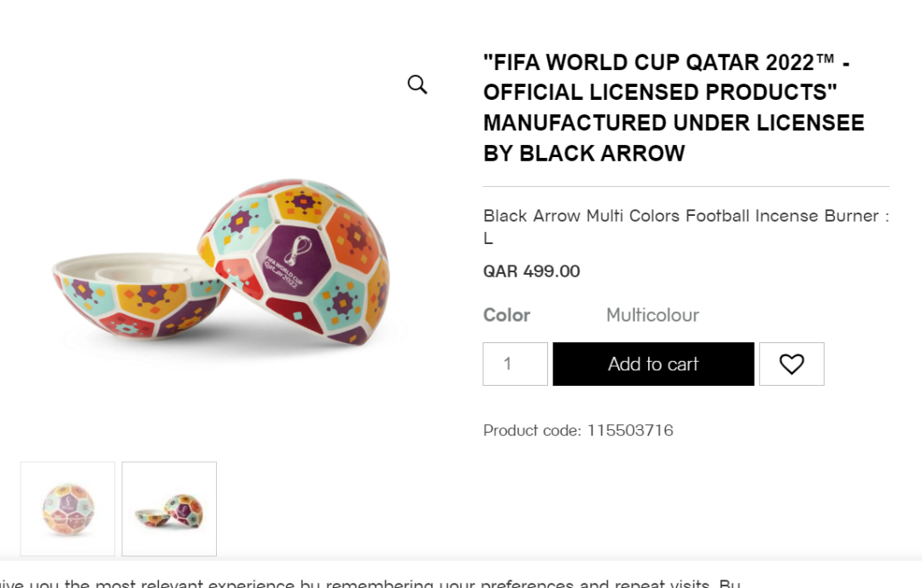Select the closed football thumbnail
The image size is (922, 588).
[x=67, y=509]
